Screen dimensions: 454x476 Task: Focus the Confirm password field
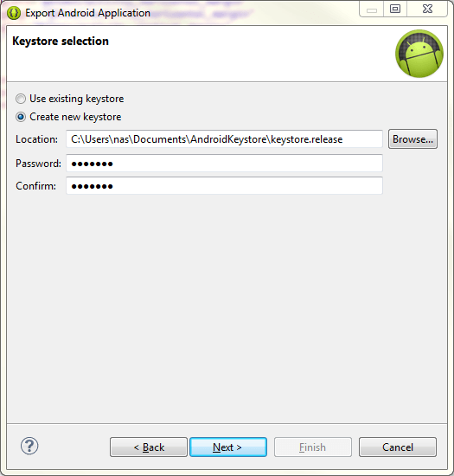pos(225,186)
